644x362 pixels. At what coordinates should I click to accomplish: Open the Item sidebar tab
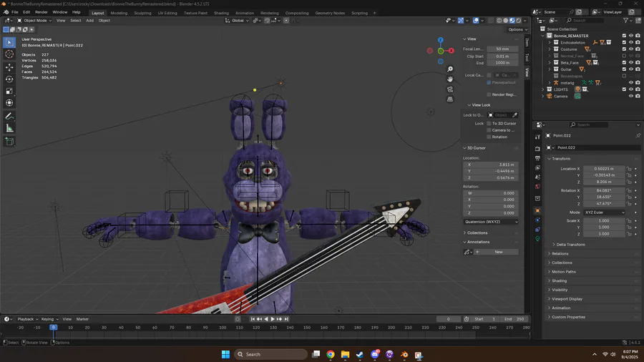click(x=527, y=42)
